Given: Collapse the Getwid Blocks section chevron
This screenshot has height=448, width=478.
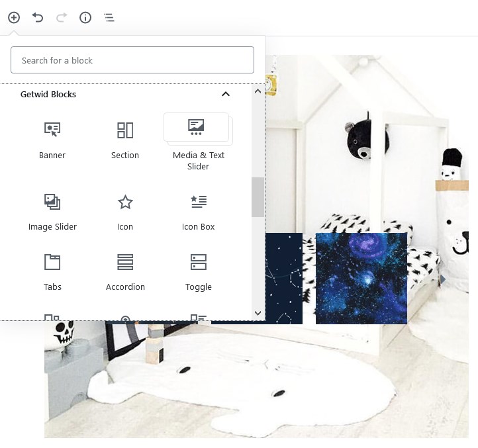Looking at the screenshot, I should pos(226,94).
